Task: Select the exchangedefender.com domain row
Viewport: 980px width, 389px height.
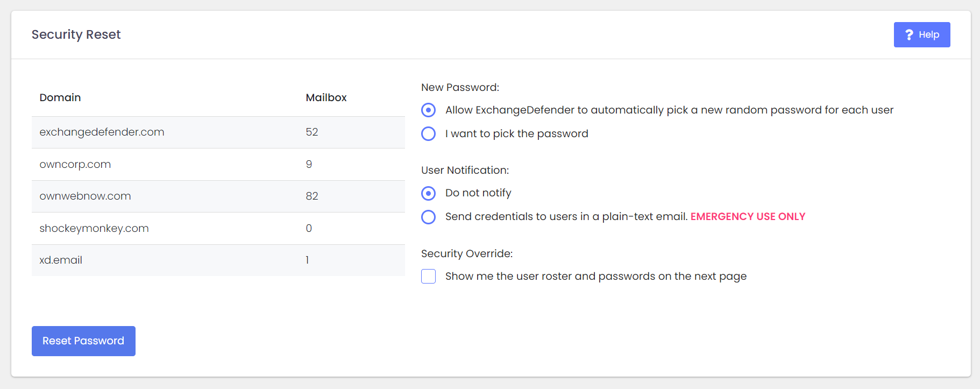Action: 102,132
